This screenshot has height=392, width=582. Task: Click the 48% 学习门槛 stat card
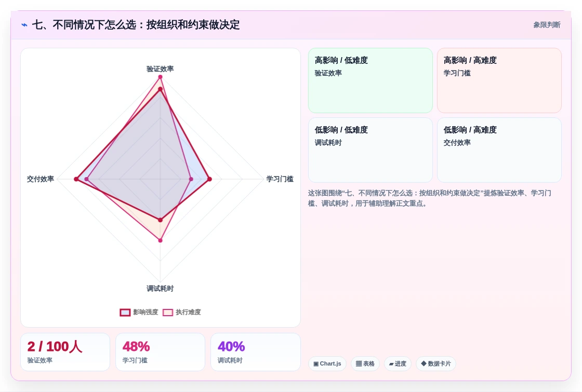[161, 352]
